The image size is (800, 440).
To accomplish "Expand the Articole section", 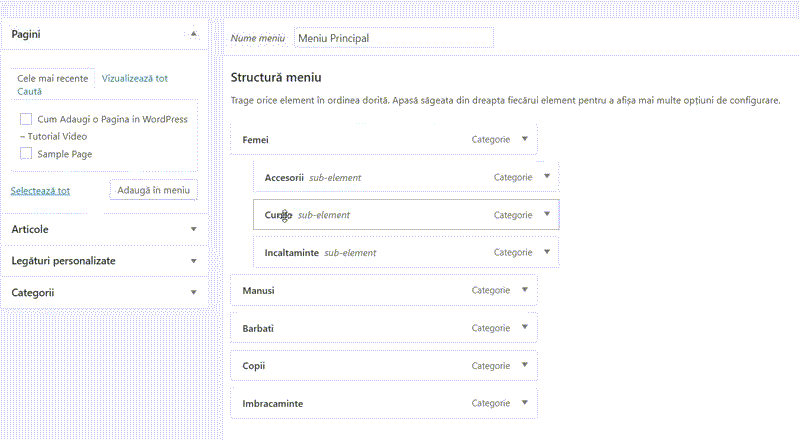I will (x=193, y=229).
